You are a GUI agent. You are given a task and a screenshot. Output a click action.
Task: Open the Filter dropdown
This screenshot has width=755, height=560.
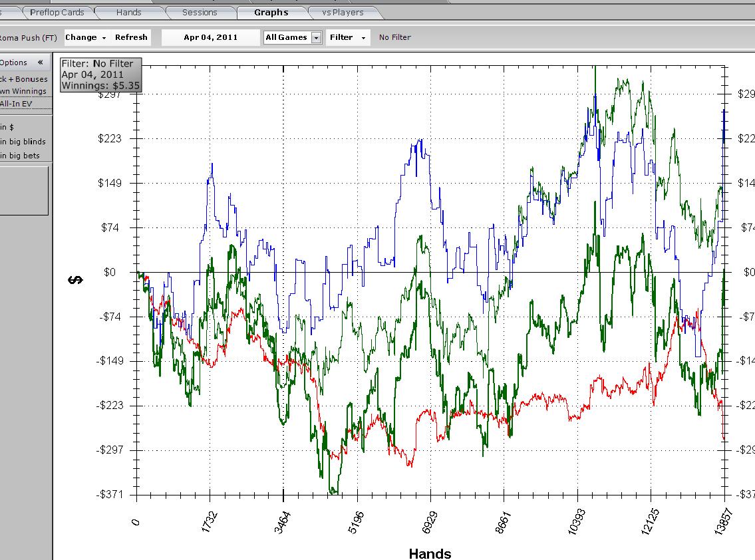click(x=347, y=37)
